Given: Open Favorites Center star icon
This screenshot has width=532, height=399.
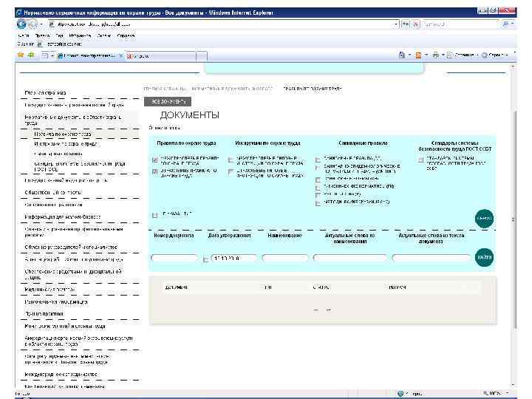Looking at the screenshot, I should pyautogui.click(x=21, y=55).
